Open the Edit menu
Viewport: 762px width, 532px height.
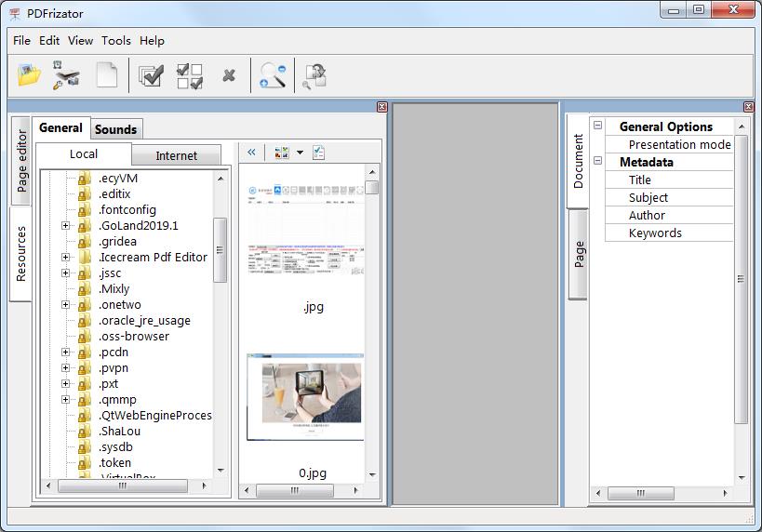49,40
